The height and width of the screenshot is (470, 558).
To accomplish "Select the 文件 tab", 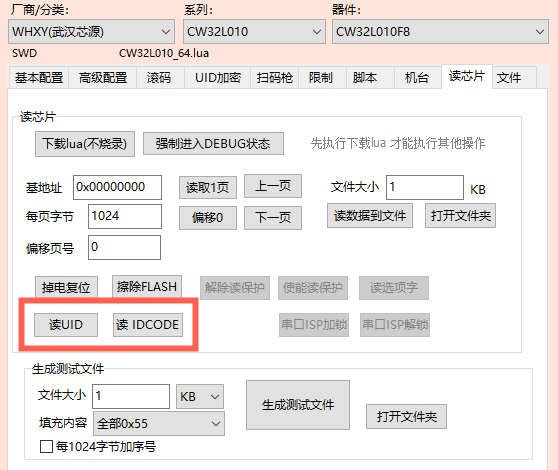I will [509, 77].
